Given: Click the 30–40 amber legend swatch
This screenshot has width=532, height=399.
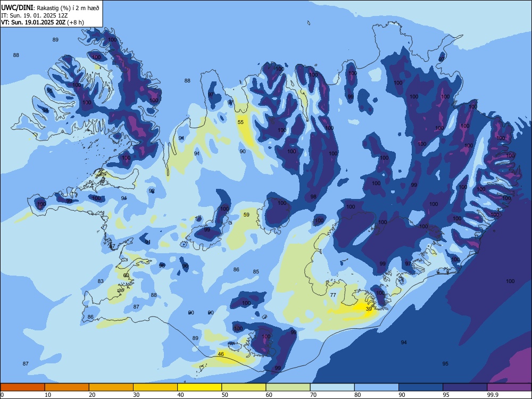Looking at the screenshot, I should click(x=155, y=387).
